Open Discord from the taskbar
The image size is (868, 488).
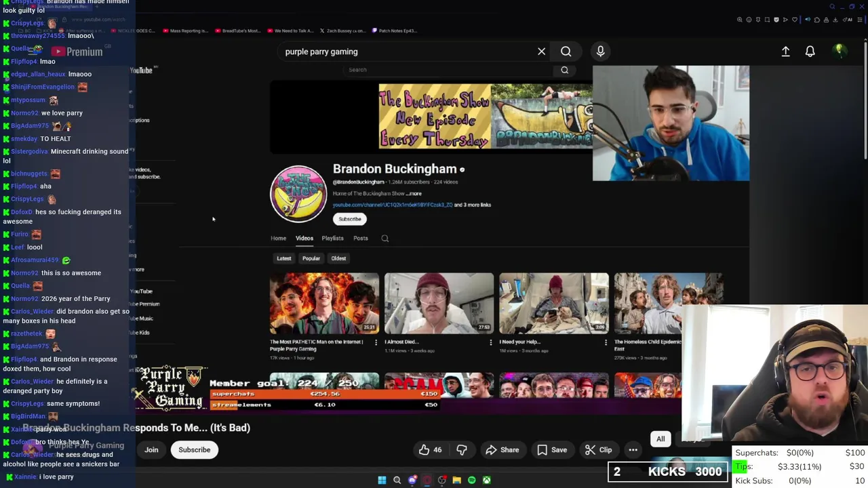pos(412,480)
